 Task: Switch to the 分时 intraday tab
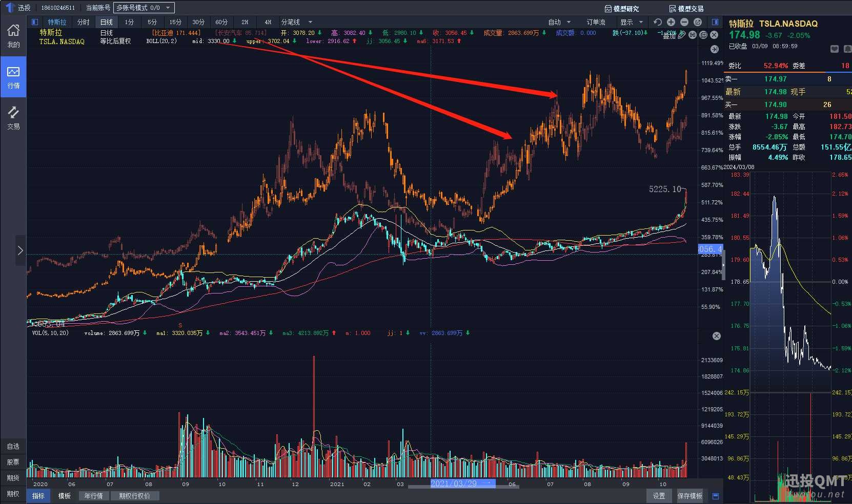83,22
